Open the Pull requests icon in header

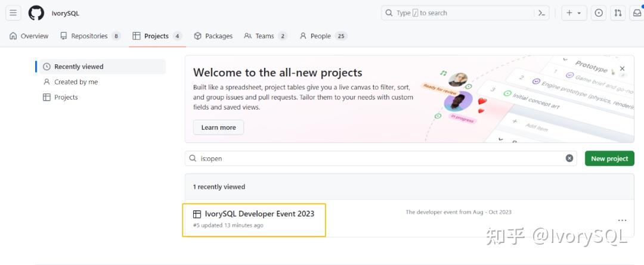(x=618, y=13)
